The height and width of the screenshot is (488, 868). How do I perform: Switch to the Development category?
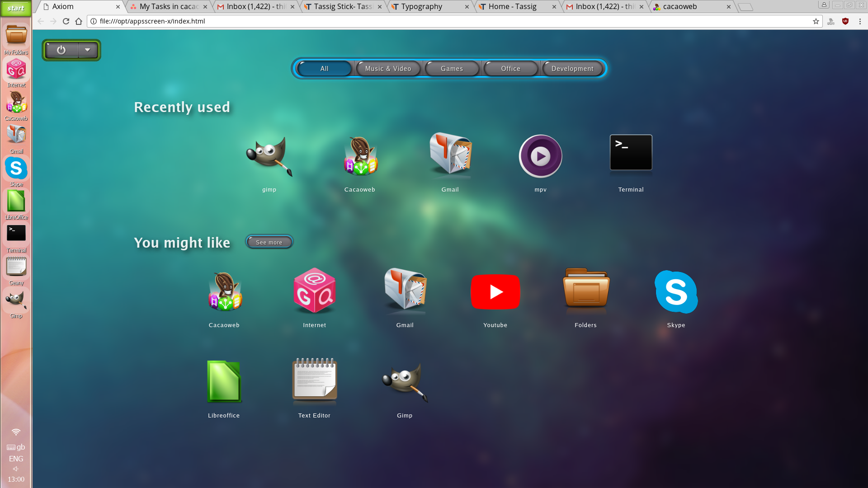(x=573, y=69)
